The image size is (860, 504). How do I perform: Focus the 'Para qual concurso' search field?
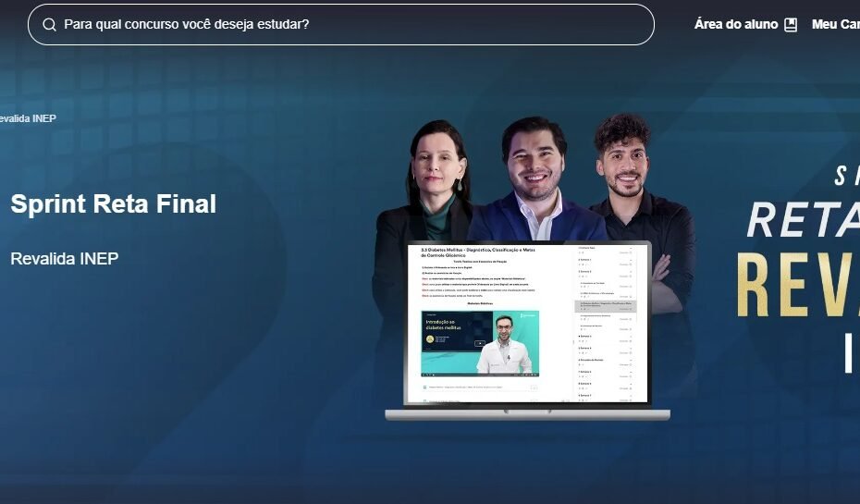[x=340, y=25]
